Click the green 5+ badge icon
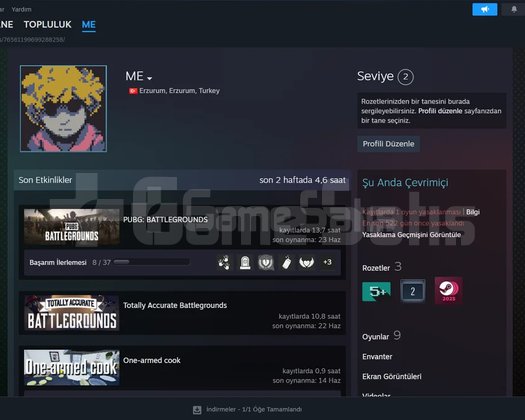Viewport: 525px width, 420px height. point(376,291)
